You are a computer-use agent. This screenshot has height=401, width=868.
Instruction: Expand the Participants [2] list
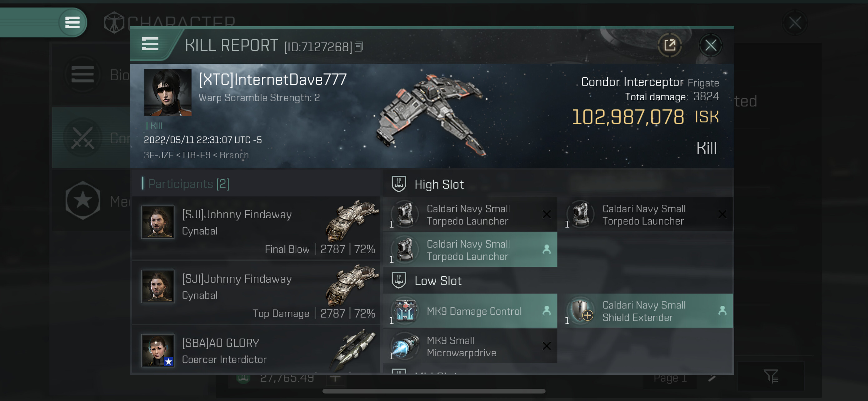pyautogui.click(x=189, y=184)
